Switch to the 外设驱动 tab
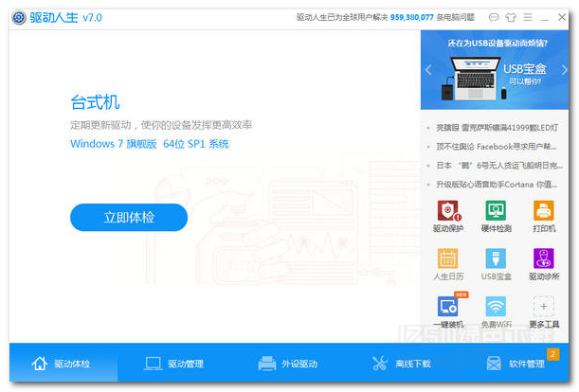The image size is (579, 392). click(x=287, y=364)
